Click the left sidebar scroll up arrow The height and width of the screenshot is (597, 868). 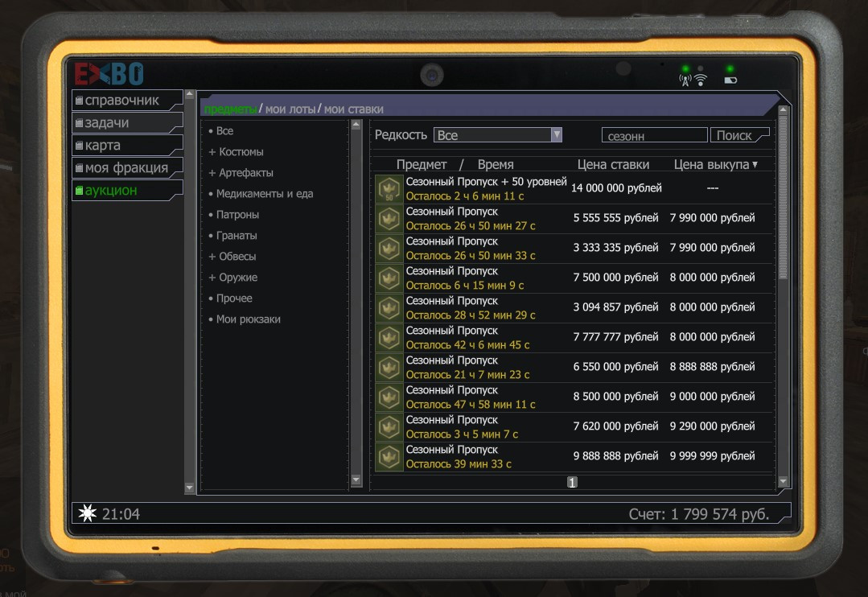click(x=189, y=94)
